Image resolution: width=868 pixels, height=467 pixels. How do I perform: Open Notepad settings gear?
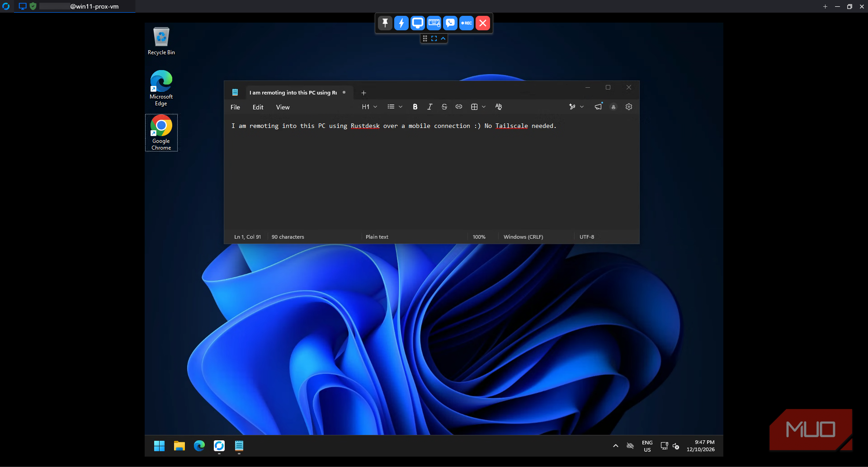pos(629,107)
